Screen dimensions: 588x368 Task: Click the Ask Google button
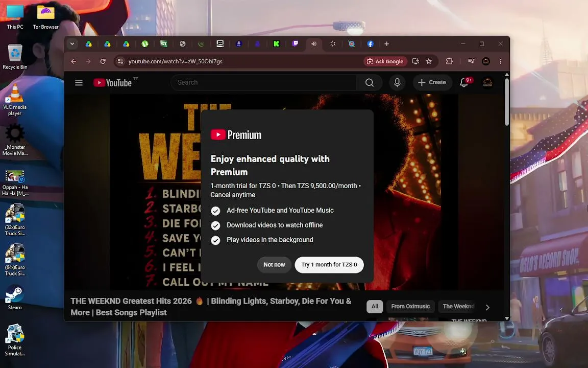[385, 61]
